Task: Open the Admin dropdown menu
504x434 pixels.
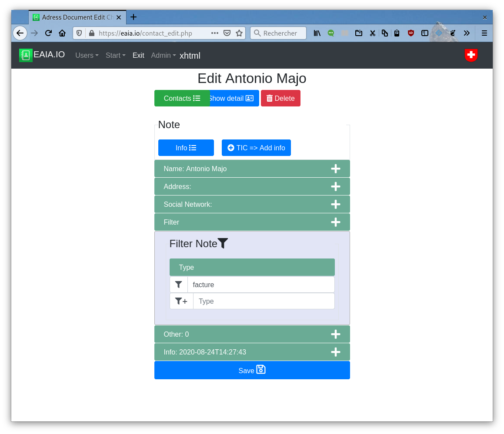Action: pyautogui.click(x=163, y=55)
